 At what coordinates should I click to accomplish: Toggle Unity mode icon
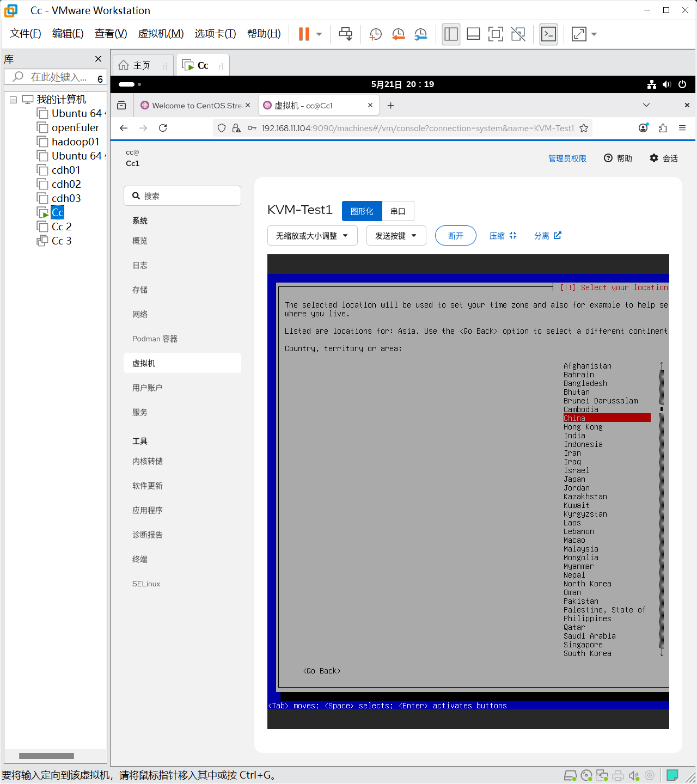click(518, 34)
